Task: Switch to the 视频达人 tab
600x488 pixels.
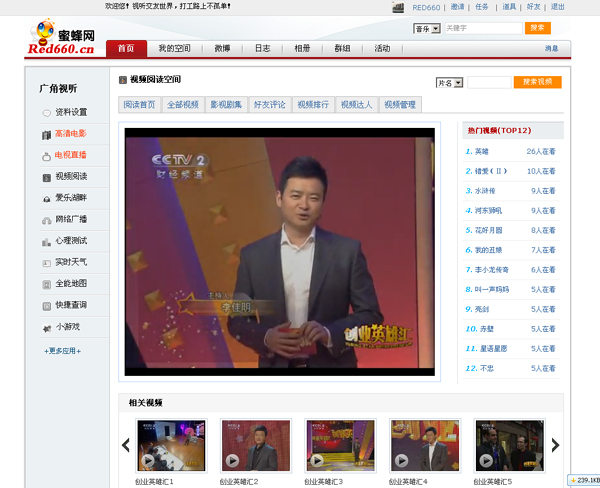Action: (x=356, y=105)
